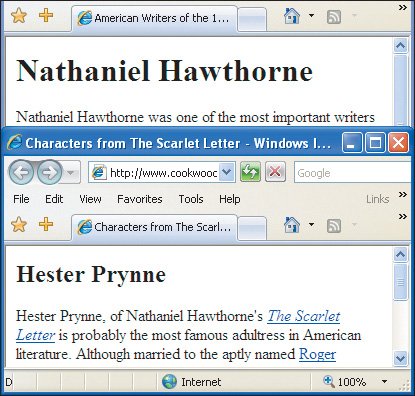Maximize the Scarlet Letter window
Viewport: 415px width, 396px height.
coord(375,143)
